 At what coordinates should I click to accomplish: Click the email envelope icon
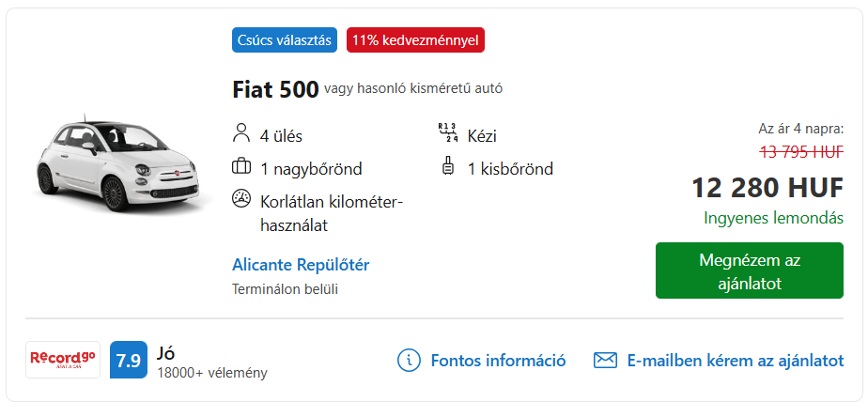[x=605, y=361]
